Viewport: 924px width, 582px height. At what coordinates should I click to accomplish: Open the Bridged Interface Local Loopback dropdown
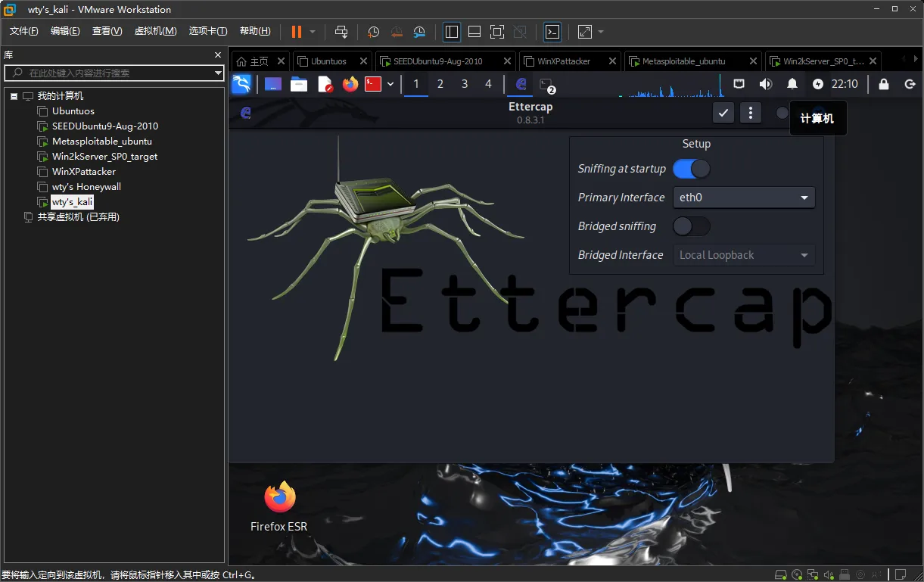coord(744,255)
